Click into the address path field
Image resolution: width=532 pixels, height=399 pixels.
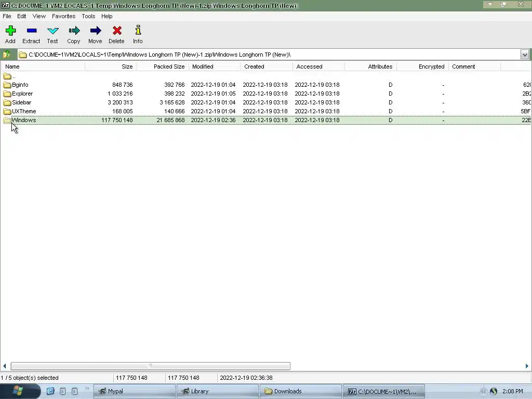click(269, 55)
